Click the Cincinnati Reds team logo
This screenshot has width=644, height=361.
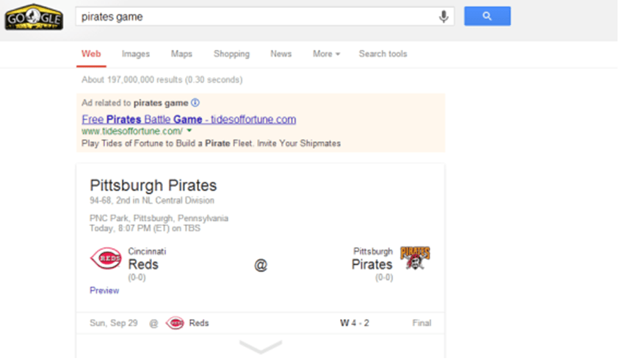106,259
